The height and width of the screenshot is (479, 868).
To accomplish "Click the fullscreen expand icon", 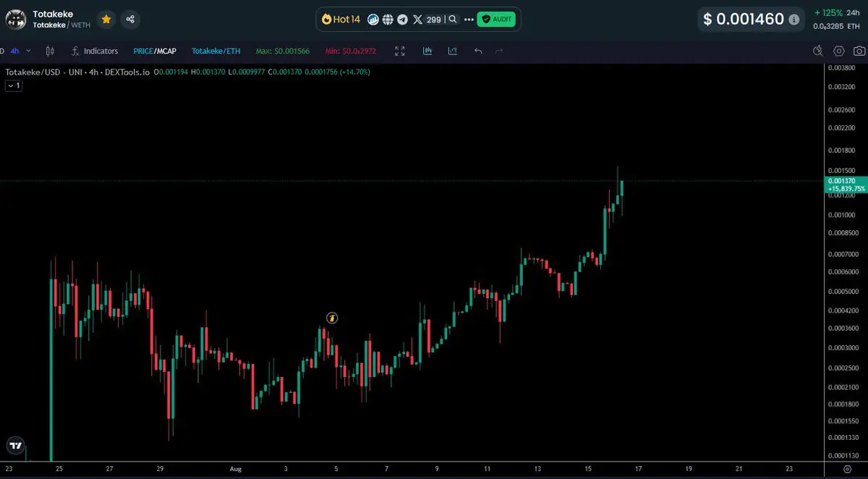I will pos(400,51).
